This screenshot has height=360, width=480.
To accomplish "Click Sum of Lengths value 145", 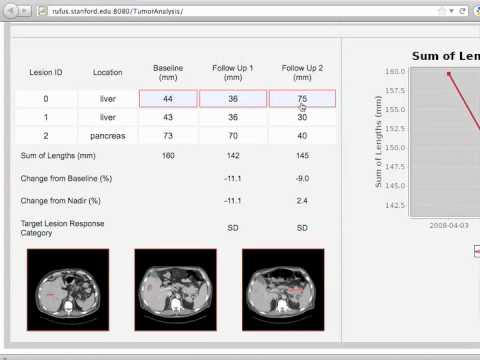I will (x=302, y=156).
